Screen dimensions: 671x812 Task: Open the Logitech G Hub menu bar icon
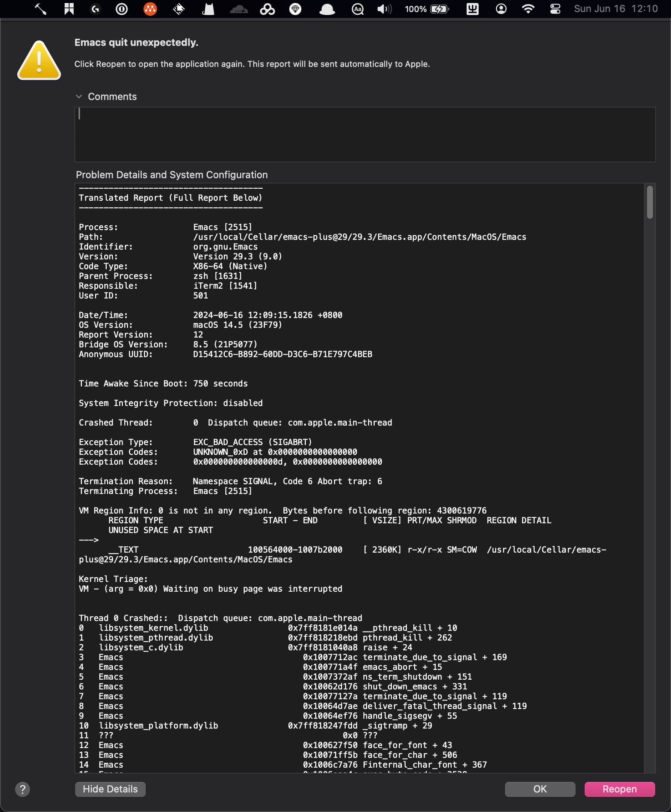[x=95, y=9]
